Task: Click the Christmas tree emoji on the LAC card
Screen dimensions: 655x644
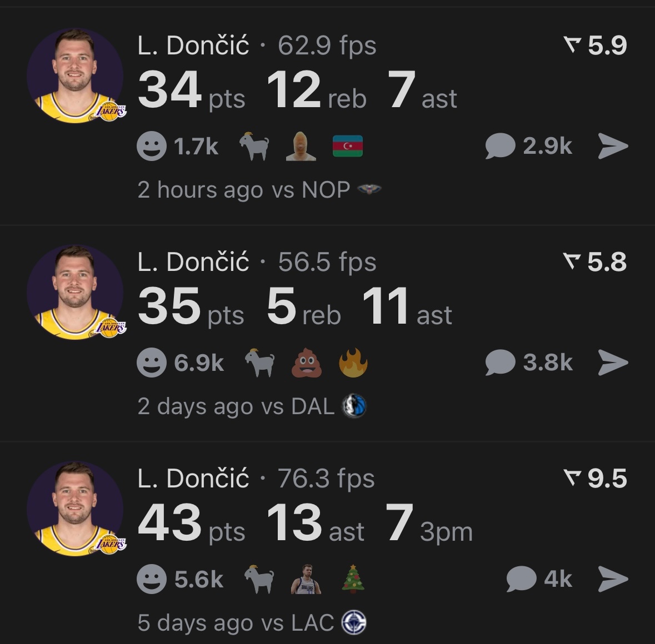Action: 354,578
